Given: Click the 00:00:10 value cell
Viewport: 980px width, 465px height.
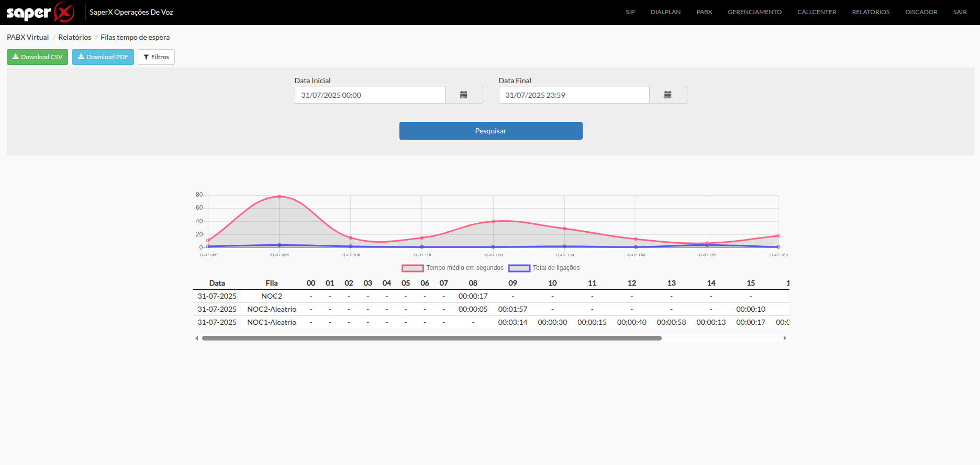Looking at the screenshot, I should tap(751, 309).
